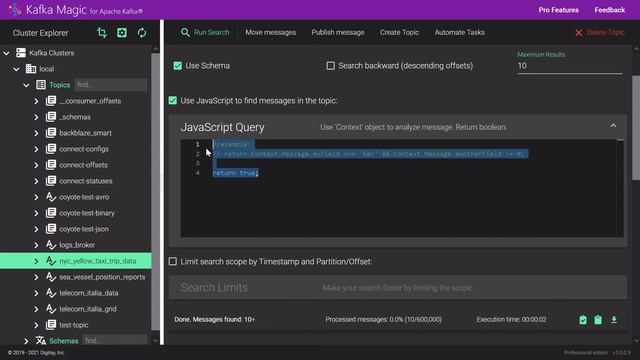Click the connect-configs topic icon

[x=51, y=149]
